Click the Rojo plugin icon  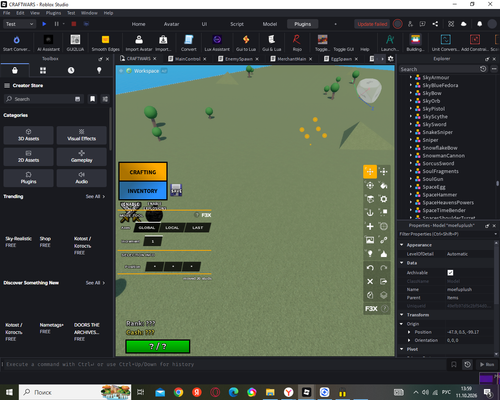297,40
